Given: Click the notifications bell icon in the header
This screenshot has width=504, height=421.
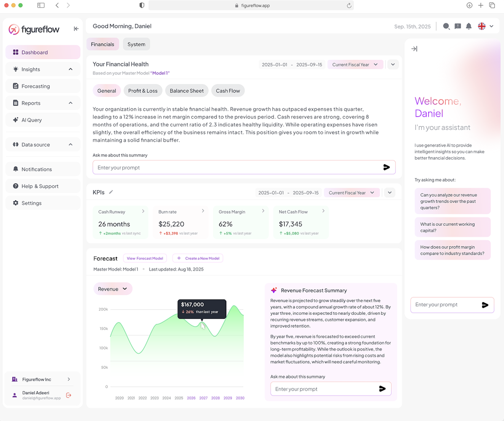Looking at the screenshot, I should (468, 26).
